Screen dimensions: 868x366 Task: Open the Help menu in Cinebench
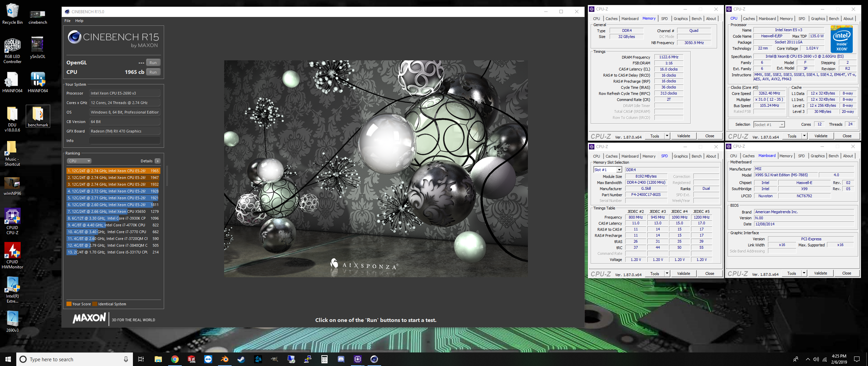[x=79, y=21]
